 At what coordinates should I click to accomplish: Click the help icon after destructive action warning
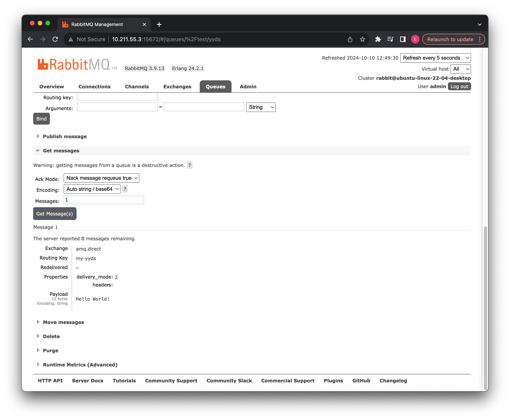tap(190, 165)
